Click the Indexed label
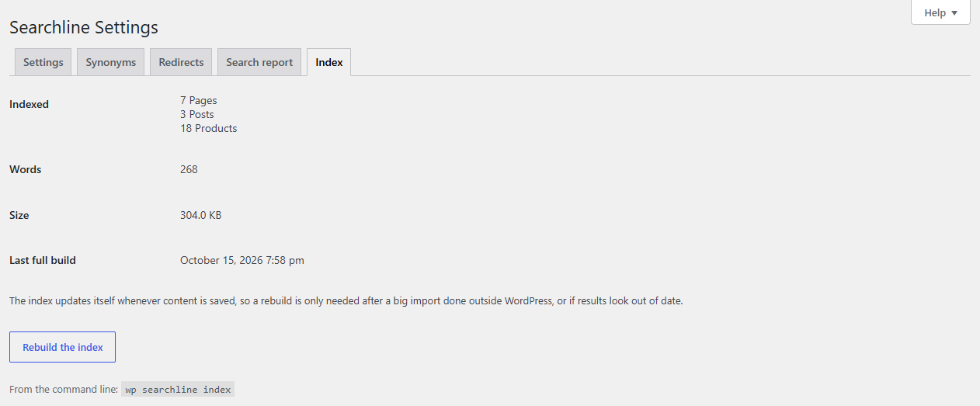980x406 pixels. click(29, 104)
